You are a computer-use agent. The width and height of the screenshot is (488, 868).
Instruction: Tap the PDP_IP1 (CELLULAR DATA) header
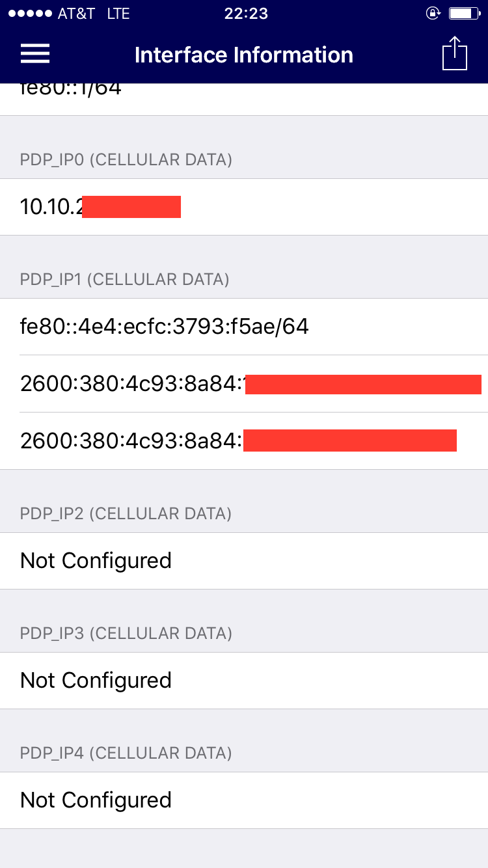click(x=125, y=279)
